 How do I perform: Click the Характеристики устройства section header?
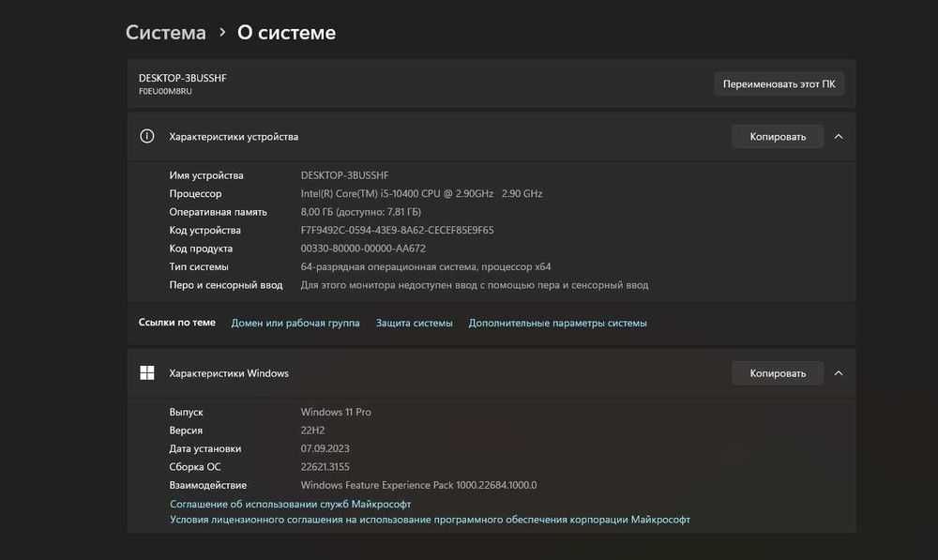tap(492, 136)
